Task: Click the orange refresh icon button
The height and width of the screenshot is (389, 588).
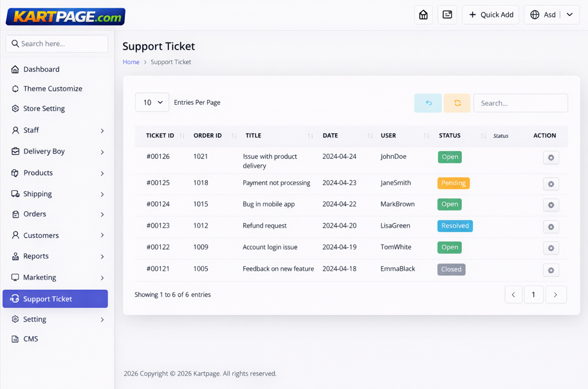Action: pos(457,103)
